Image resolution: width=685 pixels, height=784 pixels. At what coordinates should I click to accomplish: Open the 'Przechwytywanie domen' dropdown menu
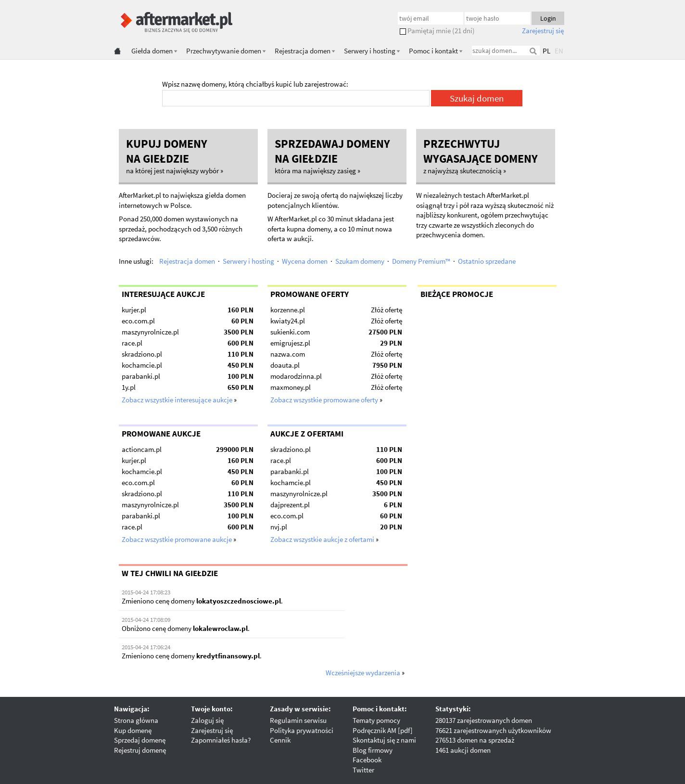(226, 51)
